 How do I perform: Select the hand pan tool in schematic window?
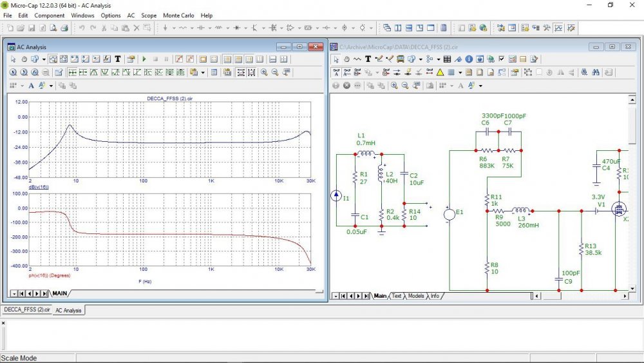(346, 59)
